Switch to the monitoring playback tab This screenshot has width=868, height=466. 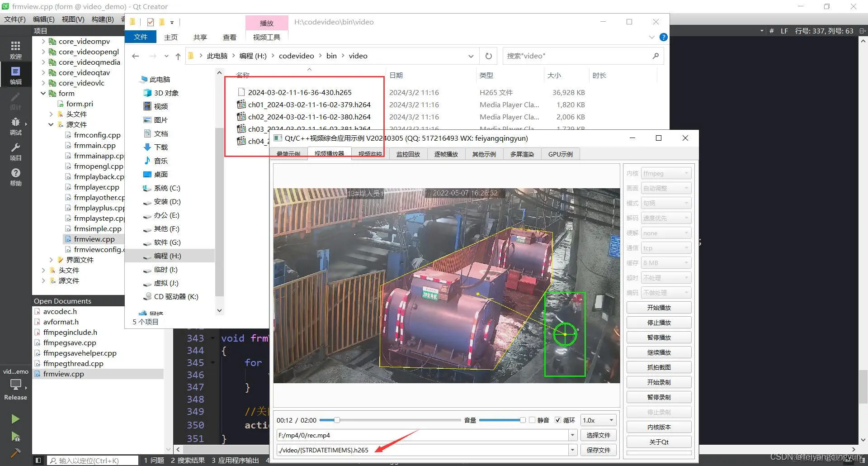tap(408, 154)
